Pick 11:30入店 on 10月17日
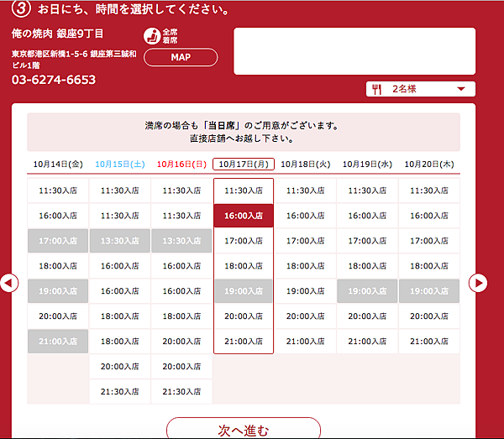 pos(244,191)
